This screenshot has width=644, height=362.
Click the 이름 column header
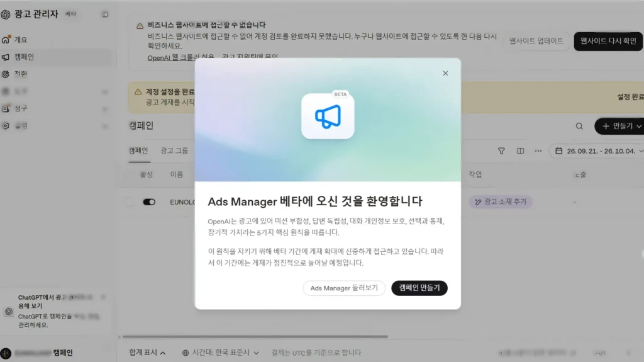tap(177, 175)
